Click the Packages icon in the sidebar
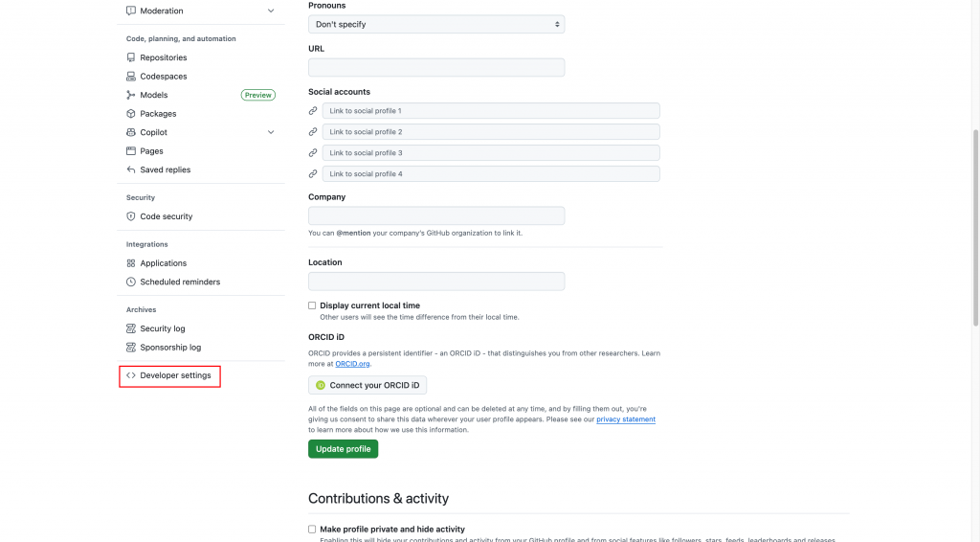The width and height of the screenshot is (980, 542). (x=131, y=114)
